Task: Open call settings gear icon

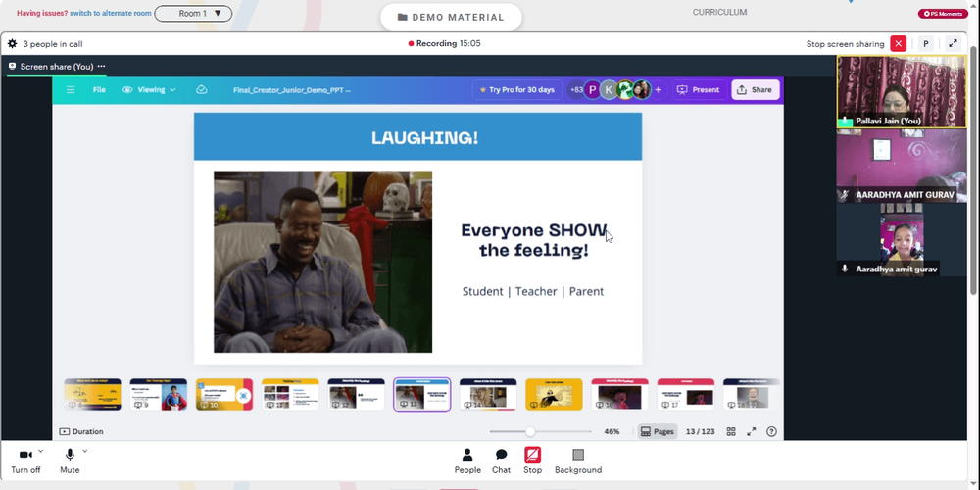Action: [x=12, y=44]
